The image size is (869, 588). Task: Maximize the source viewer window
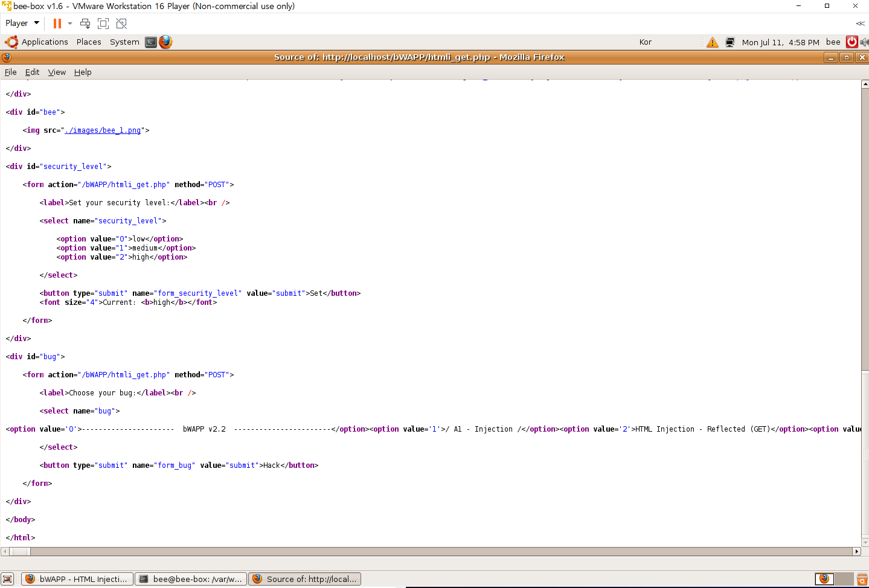847,57
